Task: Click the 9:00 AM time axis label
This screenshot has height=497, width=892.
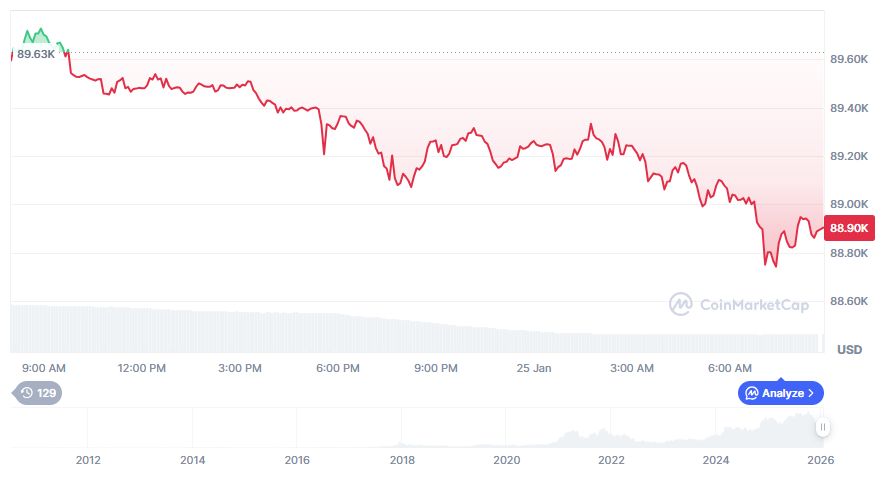Action: tap(44, 368)
